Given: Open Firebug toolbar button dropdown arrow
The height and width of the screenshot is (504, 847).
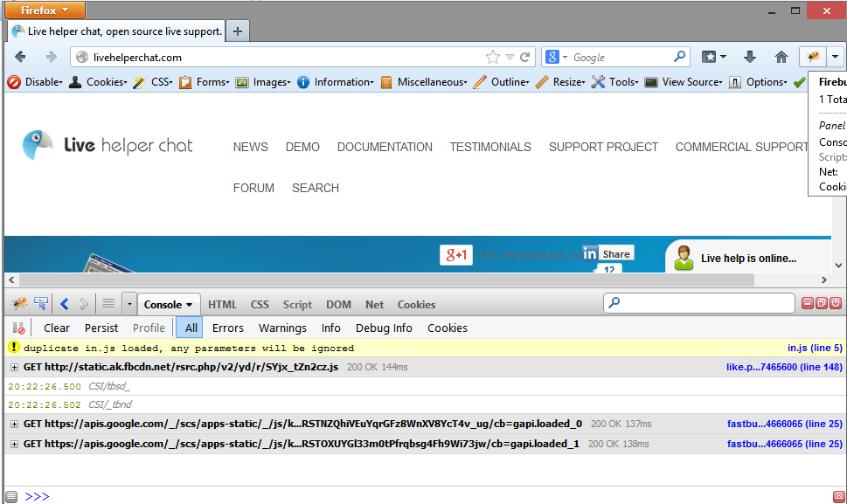Looking at the screenshot, I should (x=835, y=56).
